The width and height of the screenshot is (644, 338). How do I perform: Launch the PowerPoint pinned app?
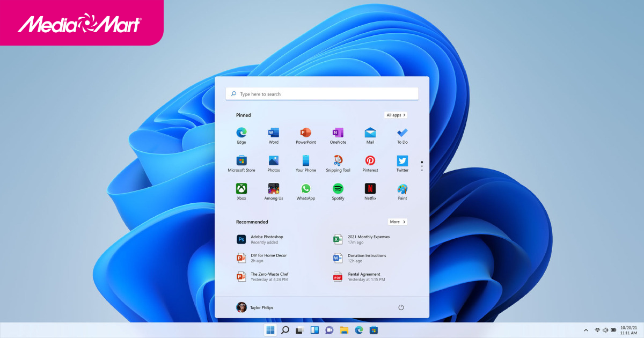click(x=306, y=133)
